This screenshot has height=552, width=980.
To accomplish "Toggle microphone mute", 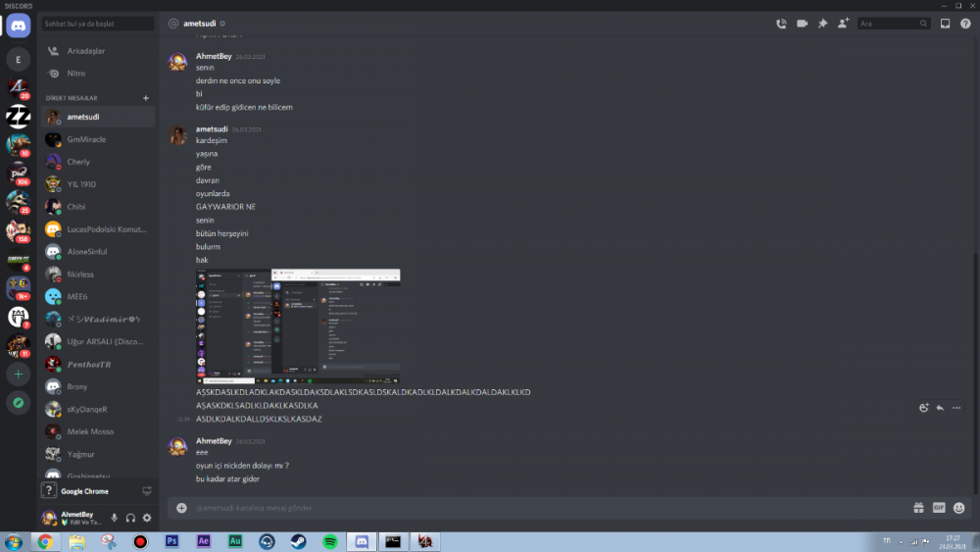I will tap(114, 518).
